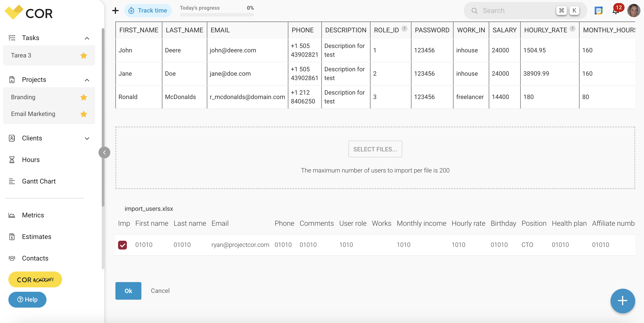Open the Track time stopwatch feature
This screenshot has width=644, height=323.
148,10
